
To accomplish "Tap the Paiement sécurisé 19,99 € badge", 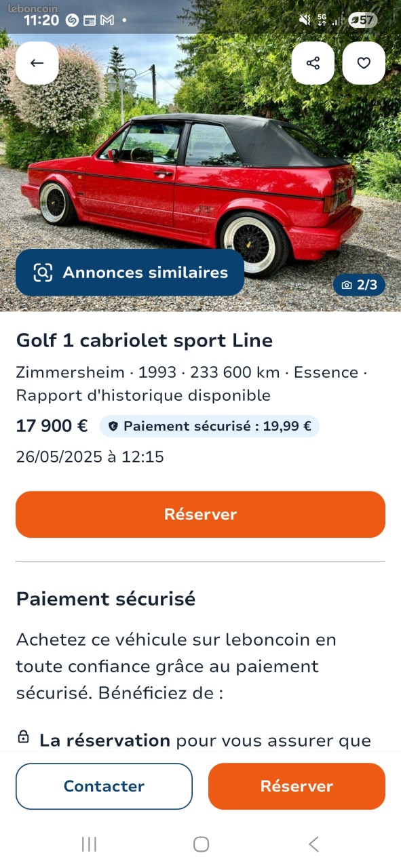I will 210,427.
